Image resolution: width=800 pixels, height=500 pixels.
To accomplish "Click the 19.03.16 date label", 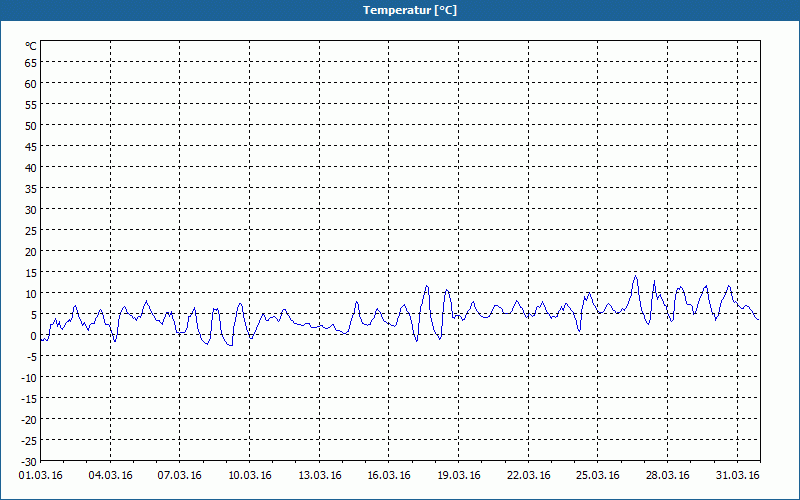I will click(x=459, y=476).
